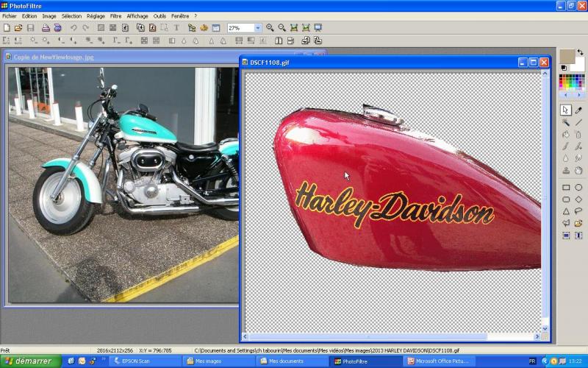Screen dimensions: 588x368
Task: Open the zoom percentage dropdown arrow
Action: 258,28
